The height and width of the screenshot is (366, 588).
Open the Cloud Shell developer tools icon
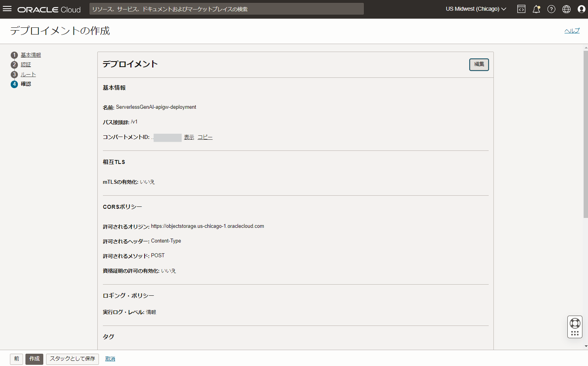521,9
